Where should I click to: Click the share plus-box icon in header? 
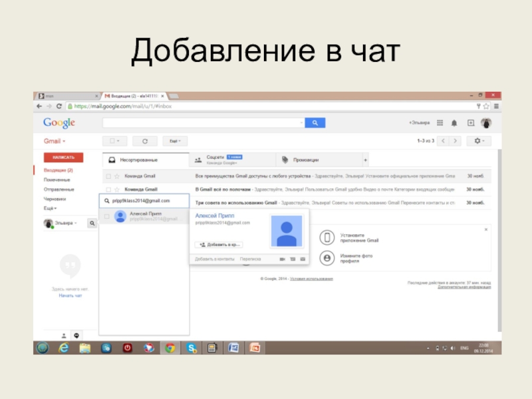[471, 123]
